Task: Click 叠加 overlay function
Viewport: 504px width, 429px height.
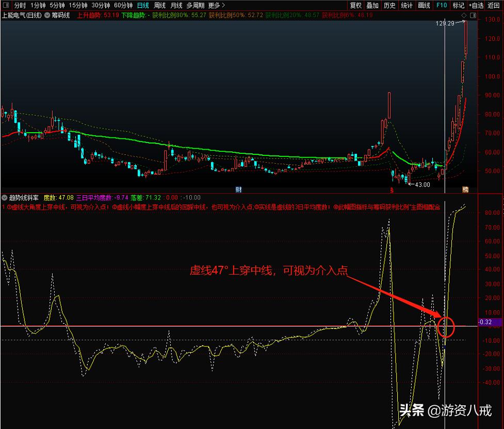Action: (372, 5)
